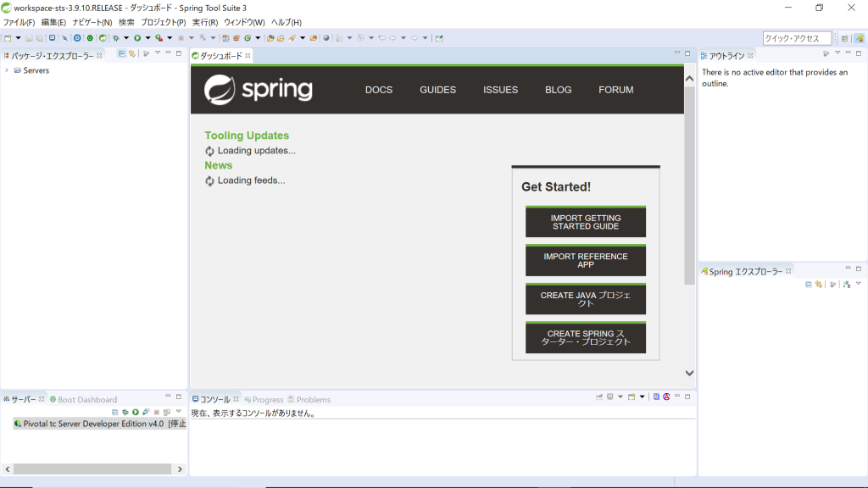
Task: Open the ISSUES link in Spring header
Action: pyautogui.click(x=500, y=90)
